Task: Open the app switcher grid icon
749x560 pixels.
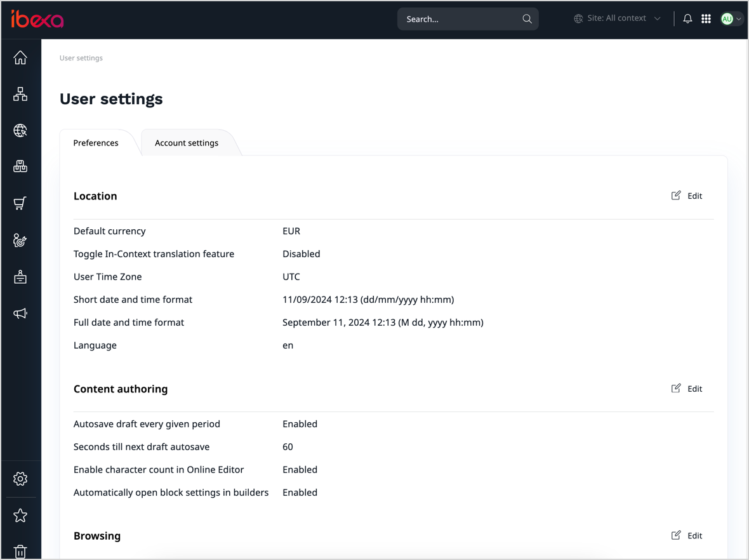Action: click(x=706, y=18)
